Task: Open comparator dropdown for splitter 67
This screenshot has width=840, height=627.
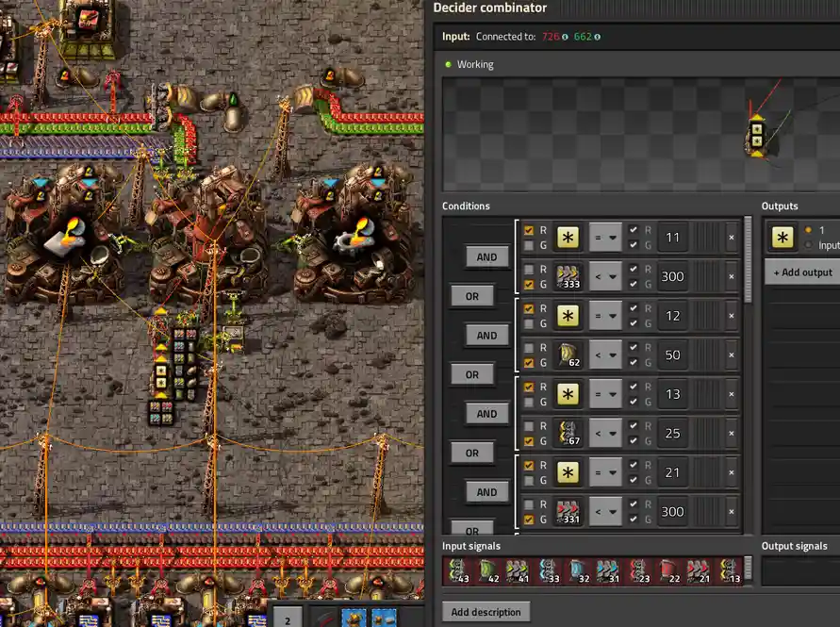Action: point(605,433)
